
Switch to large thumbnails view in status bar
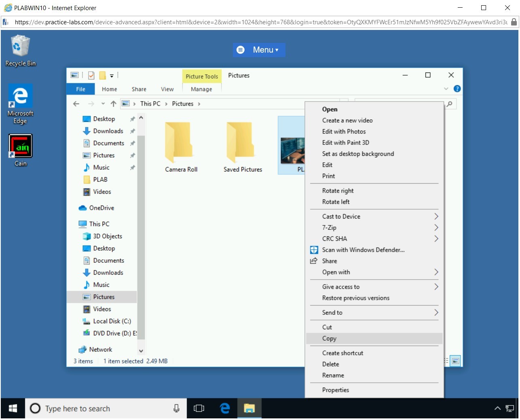(456, 361)
